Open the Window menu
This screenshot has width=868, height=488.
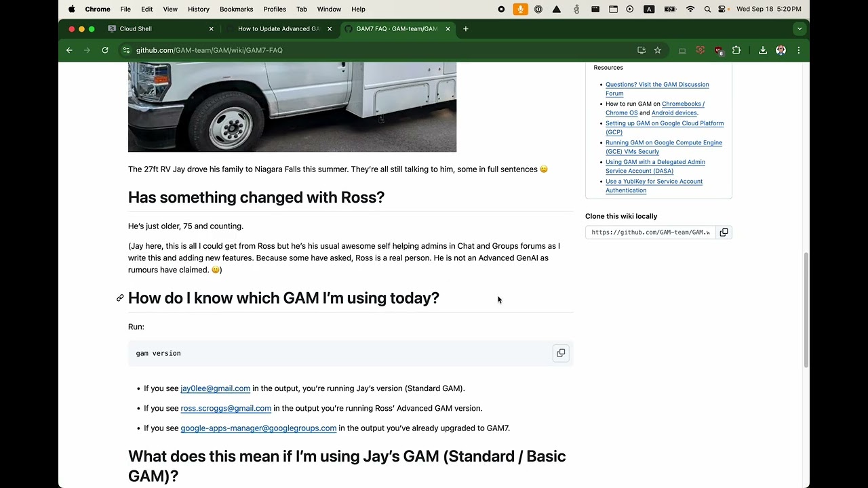[330, 9]
